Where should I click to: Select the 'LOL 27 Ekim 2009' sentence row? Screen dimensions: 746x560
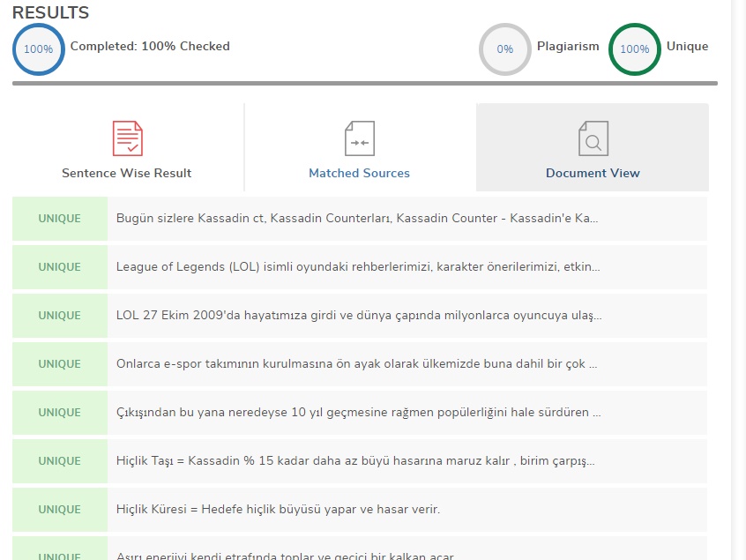358,316
